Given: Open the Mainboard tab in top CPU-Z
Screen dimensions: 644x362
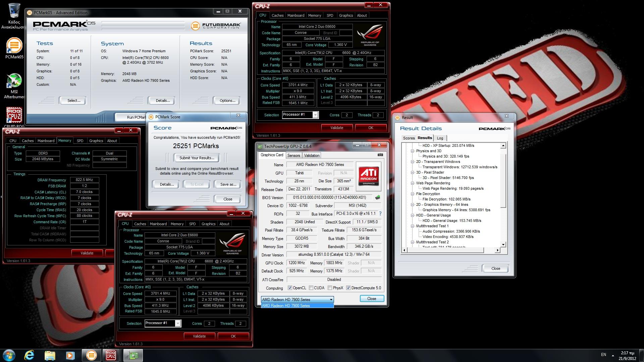Looking at the screenshot, I should click(296, 15).
